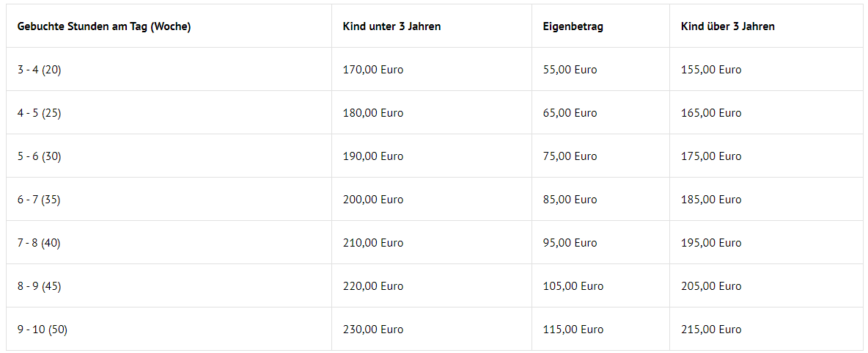
Task: Click the '7 - 8 (40)' row label
Action: coord(40,243)
